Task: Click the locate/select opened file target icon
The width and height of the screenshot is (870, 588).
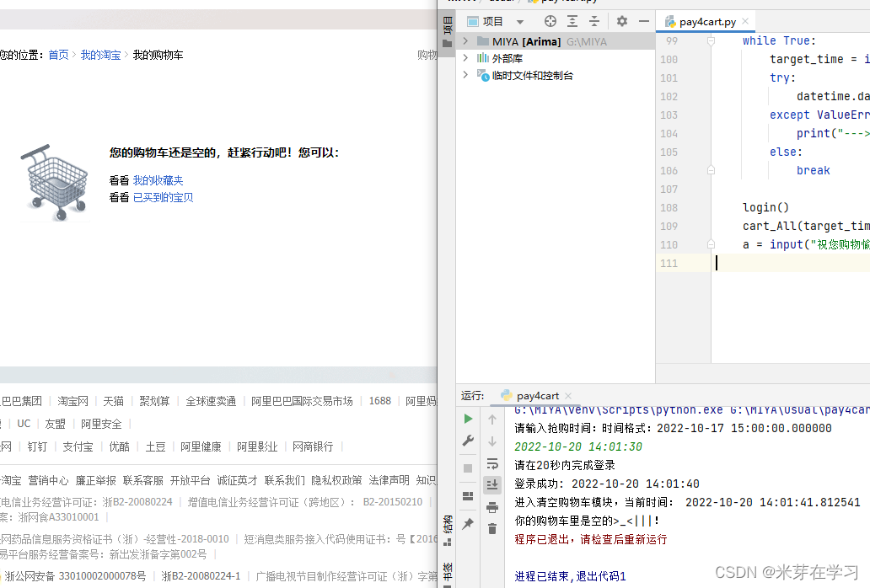Action: 550,22
